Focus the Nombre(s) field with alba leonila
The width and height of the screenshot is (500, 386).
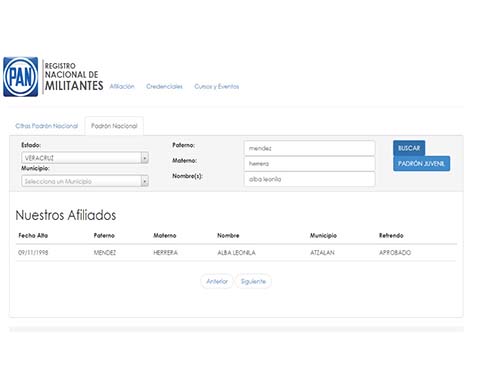pyautogui.click(x=309, y=179)
